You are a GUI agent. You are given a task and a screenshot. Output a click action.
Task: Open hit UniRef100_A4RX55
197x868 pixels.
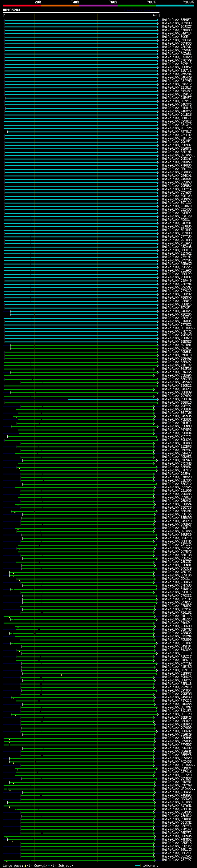[x=176, y=704]
